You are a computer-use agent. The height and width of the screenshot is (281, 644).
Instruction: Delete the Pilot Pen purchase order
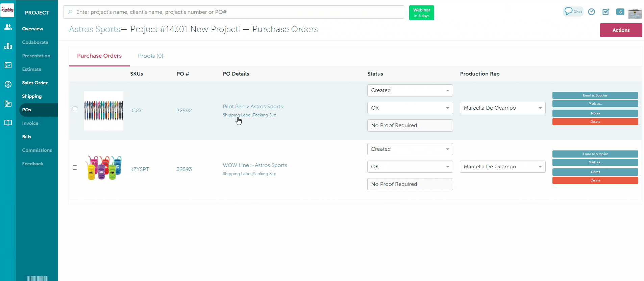[x=595, y=122]
